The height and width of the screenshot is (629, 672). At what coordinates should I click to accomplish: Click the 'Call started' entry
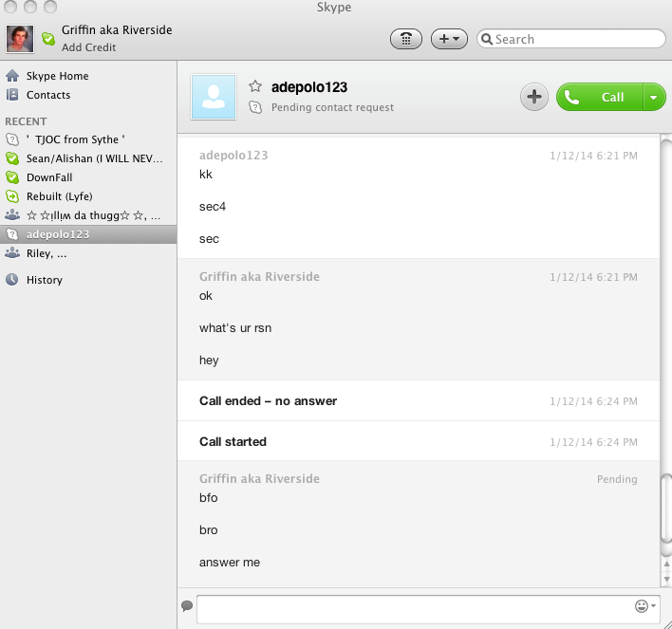click(x=233, y=442)
